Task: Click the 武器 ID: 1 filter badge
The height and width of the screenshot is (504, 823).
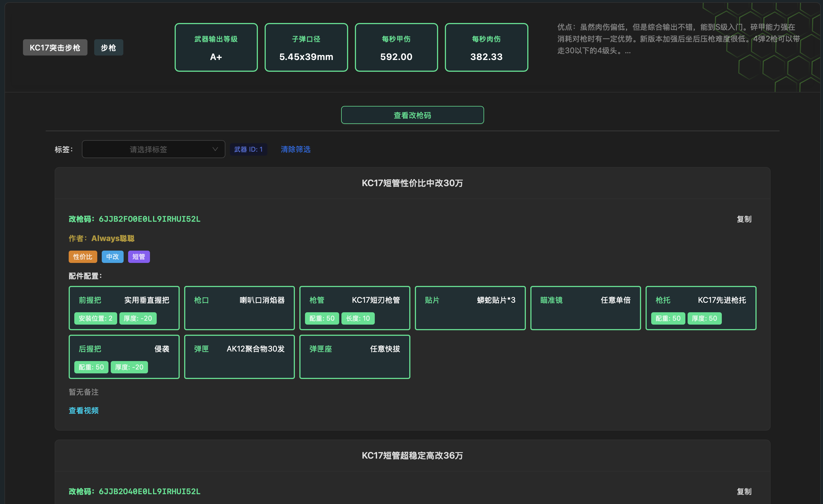Action: (248, 149)
